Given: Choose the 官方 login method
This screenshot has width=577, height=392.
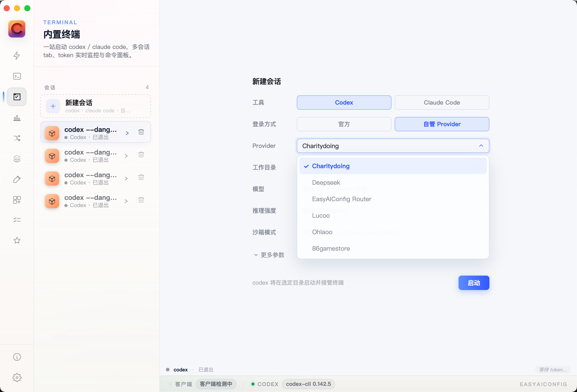Looking at the screenshot, I should (344, 124).
